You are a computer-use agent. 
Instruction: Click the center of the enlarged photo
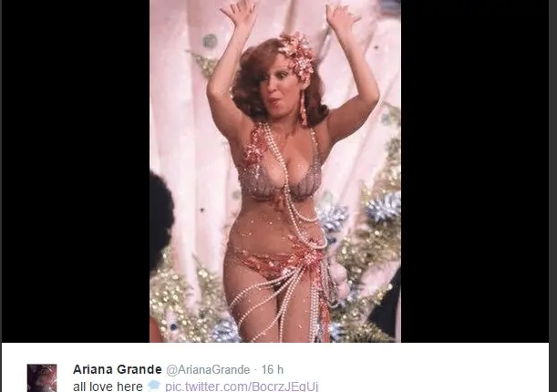pos(275,171)
